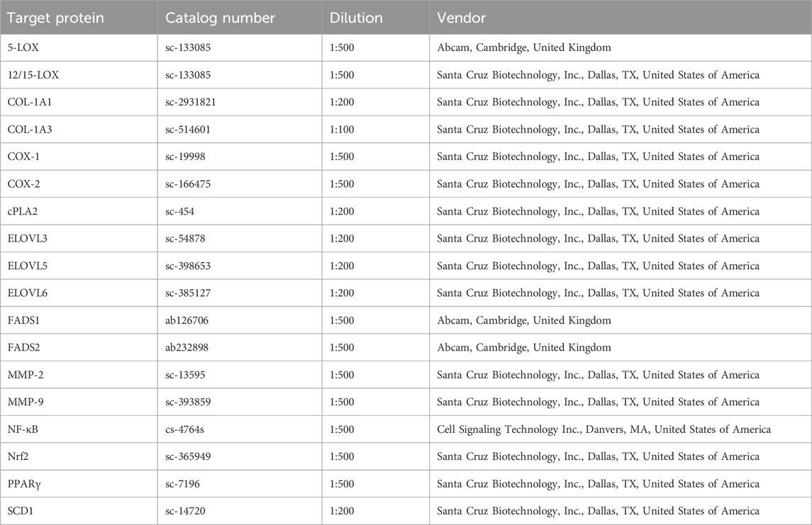The image size is (812, 525).
Task: Click the 1:200 dilution in the cPLA2 row
Action: pos(342,211)
